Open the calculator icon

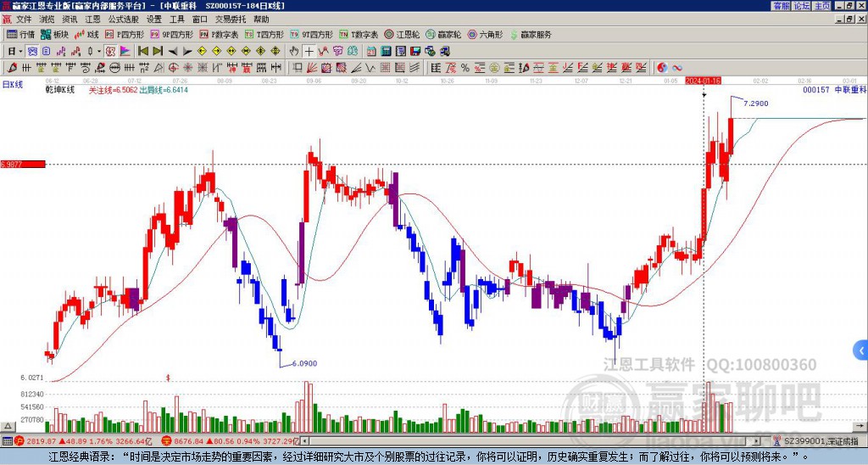coord(387,52)
